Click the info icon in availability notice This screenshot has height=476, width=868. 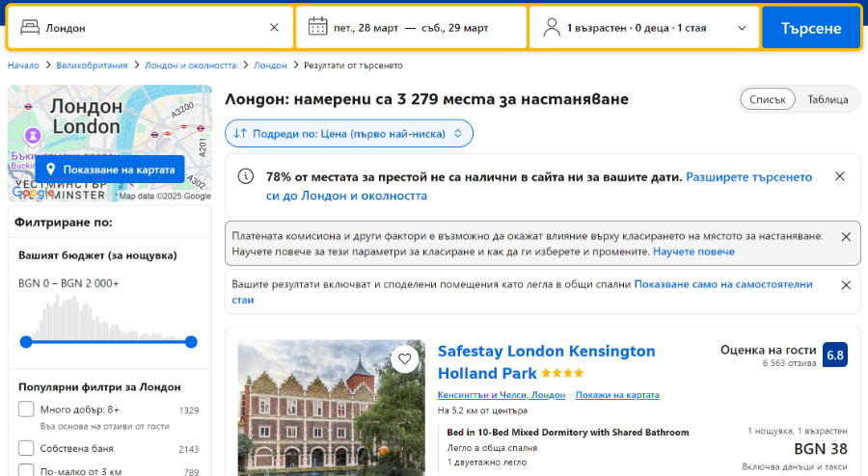pos(246,176)
